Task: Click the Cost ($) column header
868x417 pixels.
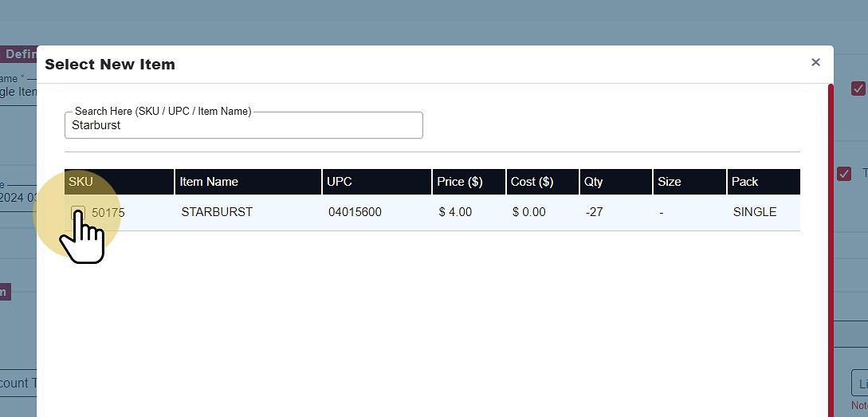Action: (532, 182)
